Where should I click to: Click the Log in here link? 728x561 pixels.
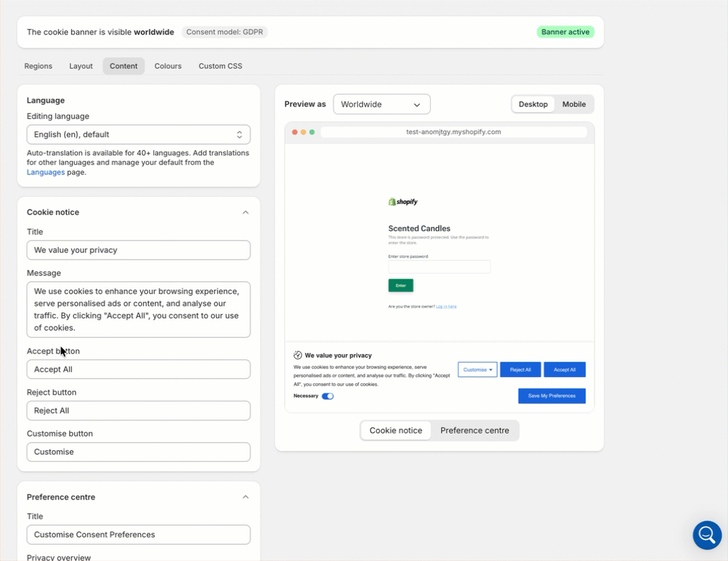click(446, 306)
